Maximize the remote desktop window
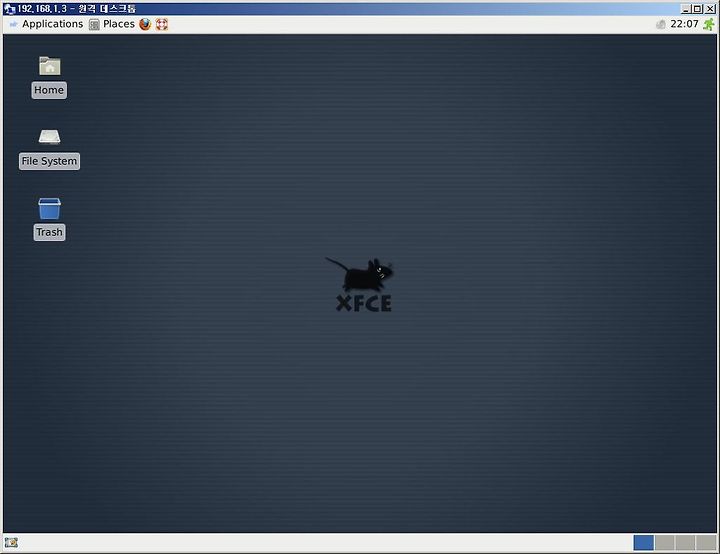720x554 pixels. click(698, 9)
